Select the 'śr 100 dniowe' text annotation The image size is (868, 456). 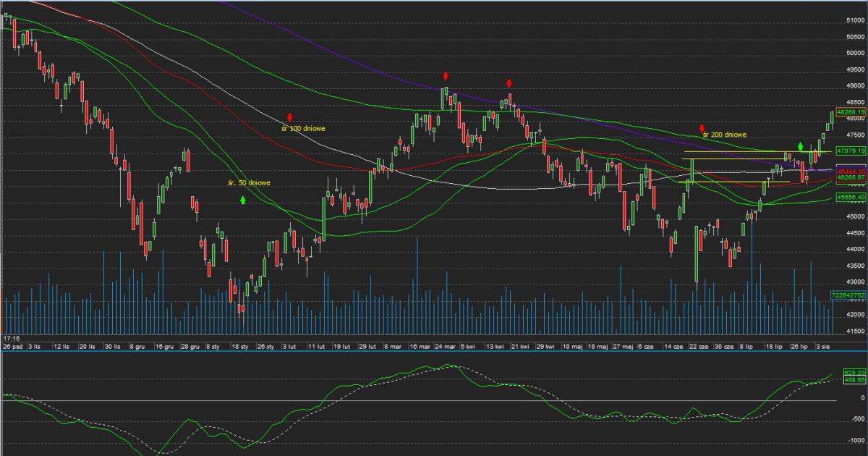point(305,128)
